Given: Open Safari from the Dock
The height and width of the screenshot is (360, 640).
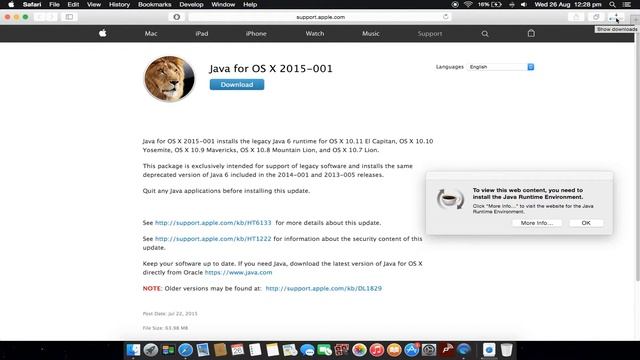Looking at the screenshot, I should [x=185, y=350].
